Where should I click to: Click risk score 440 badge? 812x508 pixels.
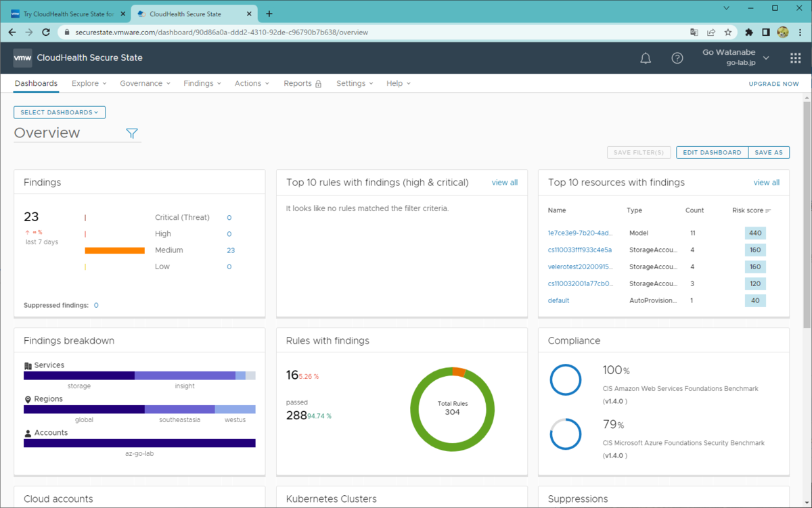click(x=755, y=233)
